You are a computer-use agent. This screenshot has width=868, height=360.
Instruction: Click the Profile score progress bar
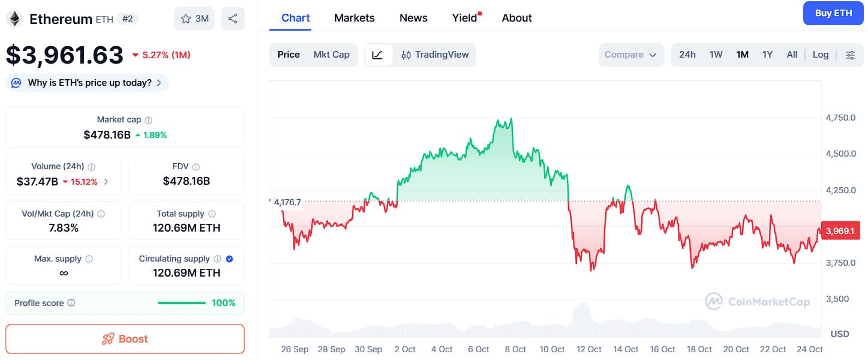pyautogui.click(x=182, y=303)
